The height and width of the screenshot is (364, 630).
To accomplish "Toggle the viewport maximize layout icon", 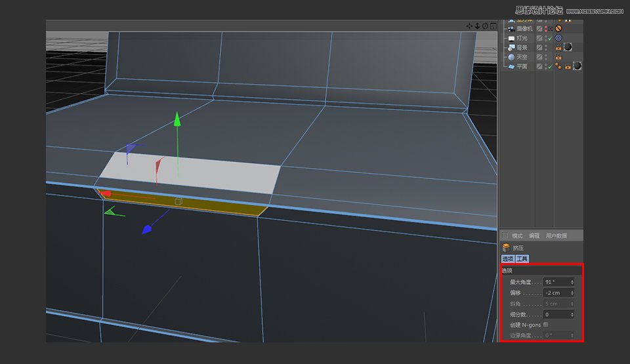I will click(x=493, y=26).
